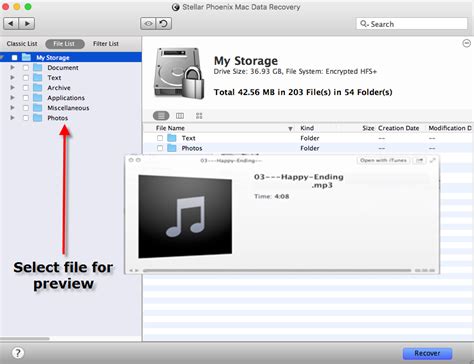Click the Miscellaneous folder icon in tree
This screenshot has height=364, width=474.
tap(38, 108)
